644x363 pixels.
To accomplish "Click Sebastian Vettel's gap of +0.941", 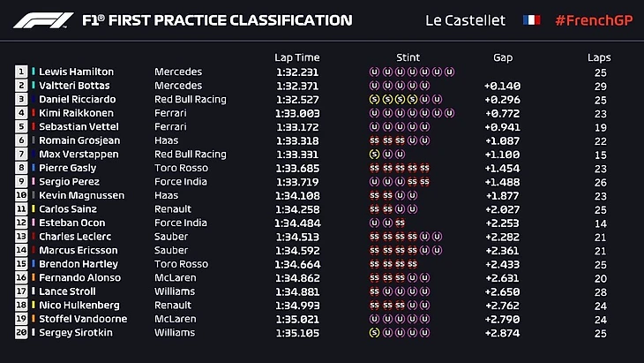I will point(502,126).
